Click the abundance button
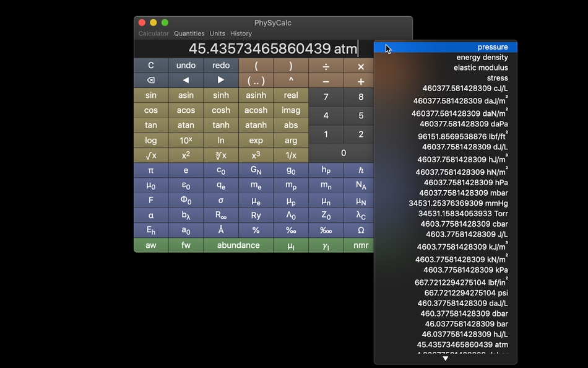Image resolution: width=588 pixels, height=368 pixels. click(238, 245)
